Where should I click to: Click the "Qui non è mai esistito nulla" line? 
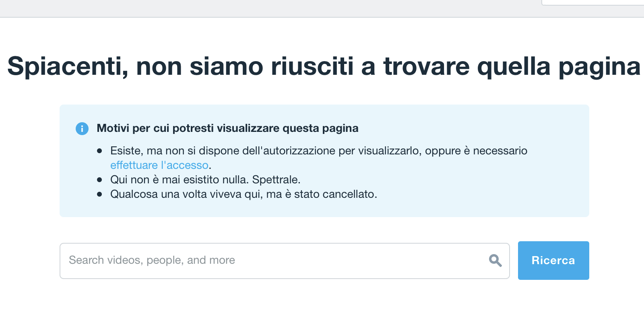click(x=205, y=180)
